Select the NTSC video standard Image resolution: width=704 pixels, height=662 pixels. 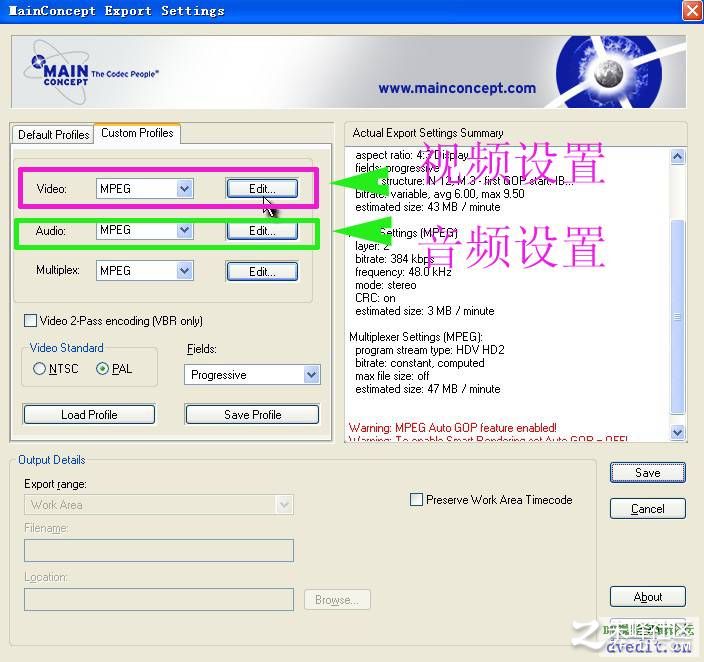(39, 369)
